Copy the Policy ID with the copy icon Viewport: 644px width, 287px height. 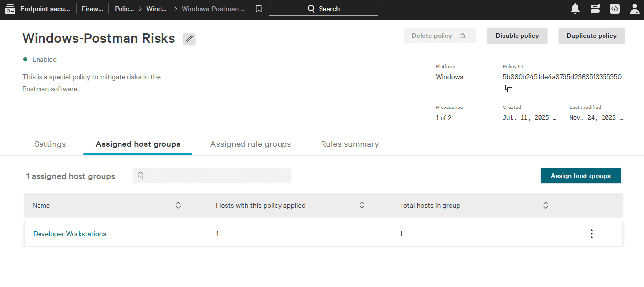tap(509, 88)
